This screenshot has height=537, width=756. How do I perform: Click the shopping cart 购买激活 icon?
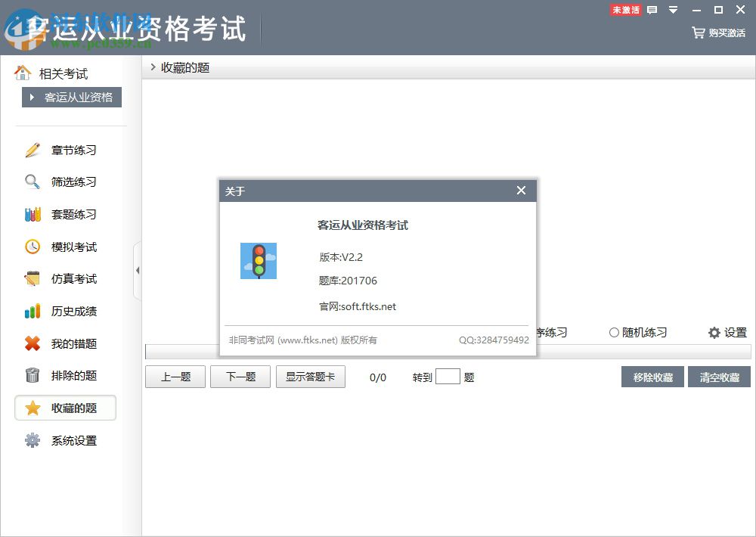[x=697, y=33]
